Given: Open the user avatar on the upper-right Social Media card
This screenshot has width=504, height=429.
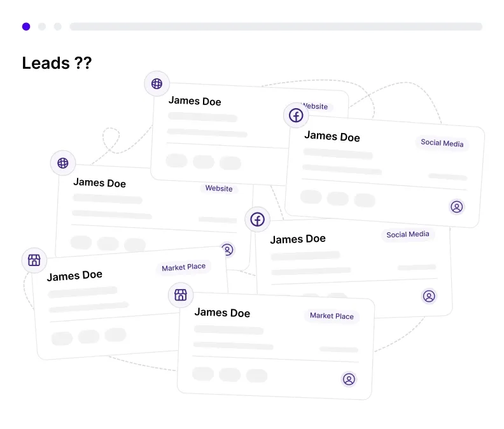Looking at the screenshot, I should pyautogui.click(x=456, y=206).
